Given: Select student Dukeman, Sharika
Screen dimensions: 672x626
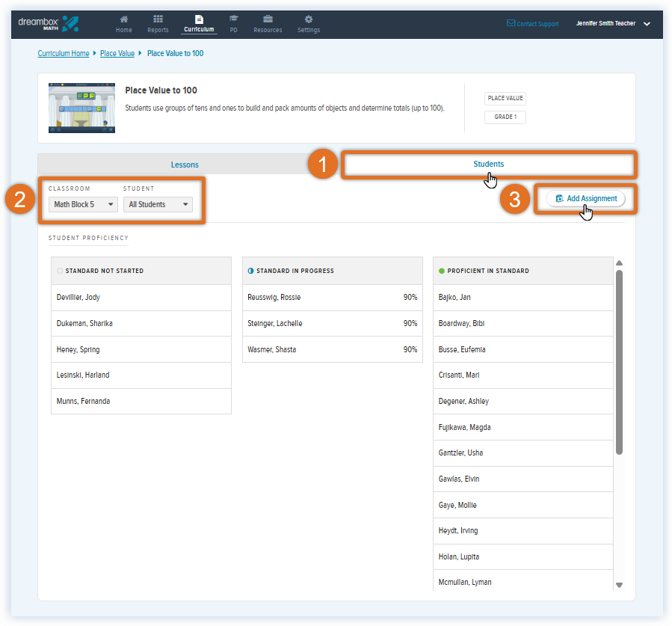Looking at the screenshot, I should pyautogui.click(x=141, y=324).
